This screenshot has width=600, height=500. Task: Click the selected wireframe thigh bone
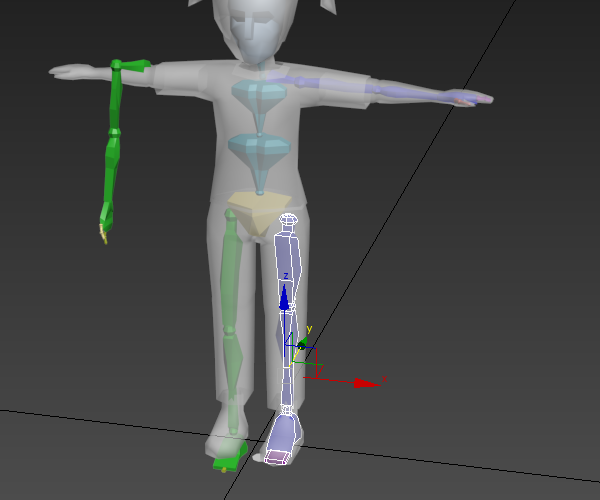click(x=288, y=260)
